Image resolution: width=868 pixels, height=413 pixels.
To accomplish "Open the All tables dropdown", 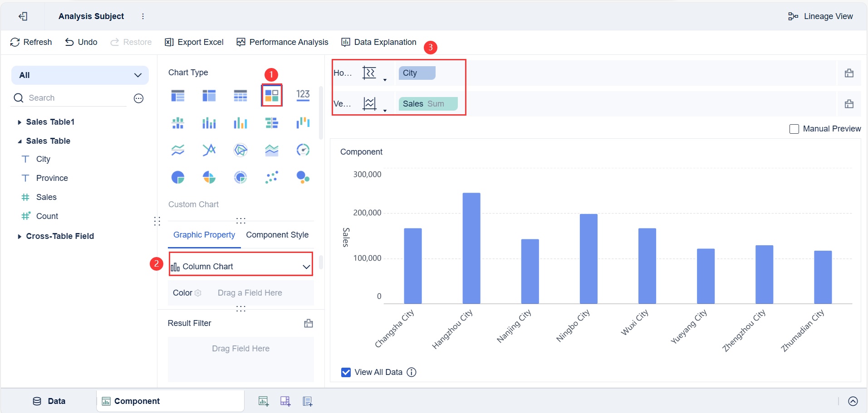I will [x=80, y=75].
